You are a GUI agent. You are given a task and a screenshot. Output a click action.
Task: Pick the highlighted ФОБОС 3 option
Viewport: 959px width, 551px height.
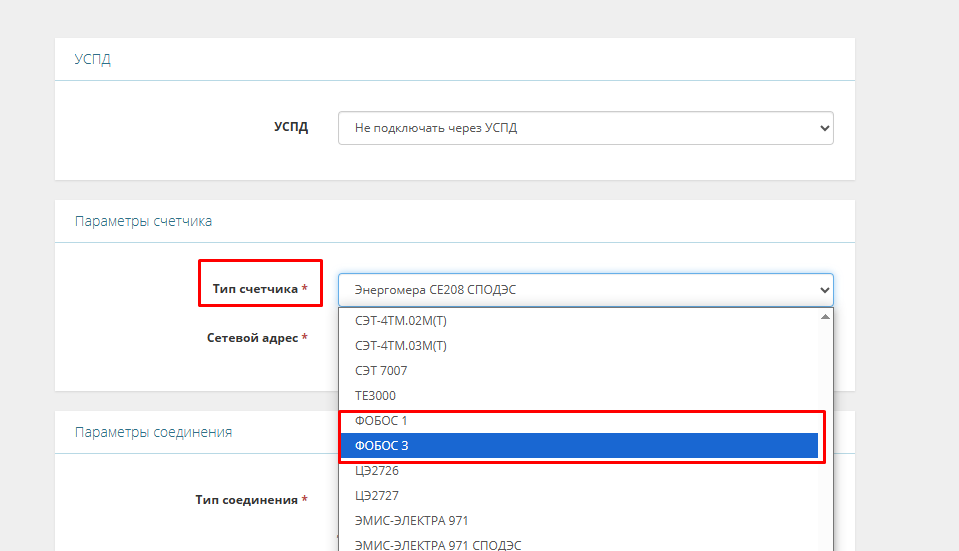(579, 446)
